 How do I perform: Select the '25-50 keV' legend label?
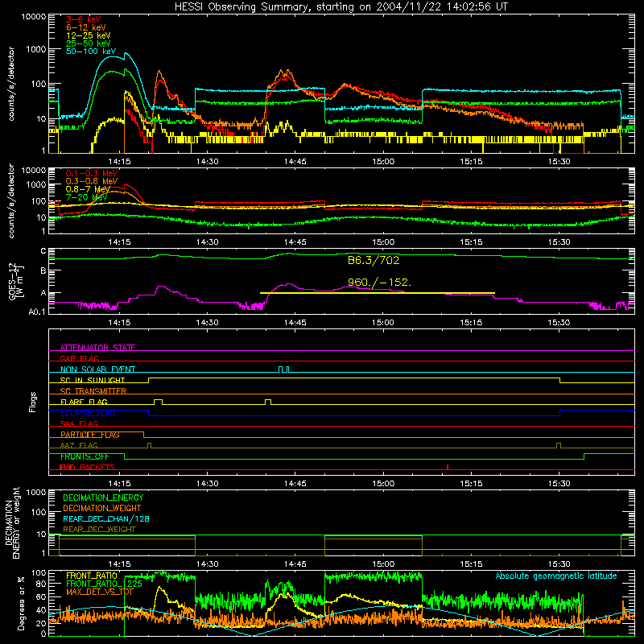(x=88, y=43)
